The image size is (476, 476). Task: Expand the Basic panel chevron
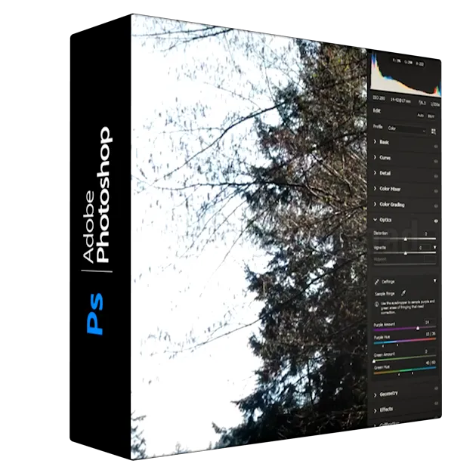(375, 141)
